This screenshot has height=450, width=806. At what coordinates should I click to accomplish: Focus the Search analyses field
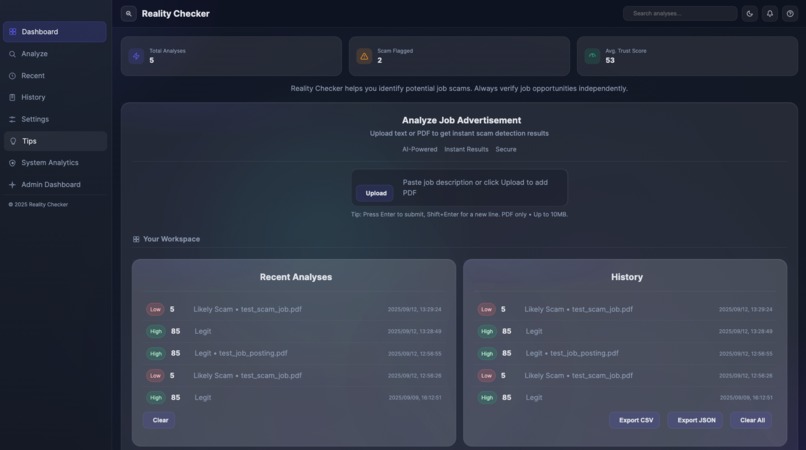point(680,13)
